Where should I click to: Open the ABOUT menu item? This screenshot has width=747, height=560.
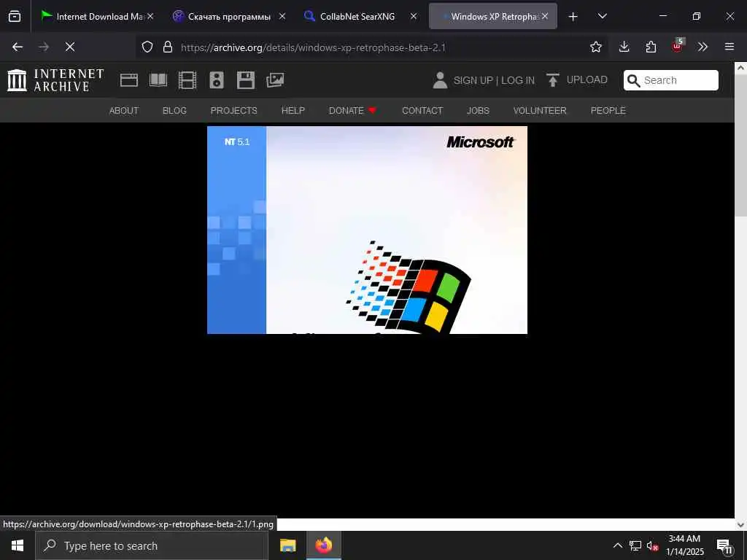(124, 111)
